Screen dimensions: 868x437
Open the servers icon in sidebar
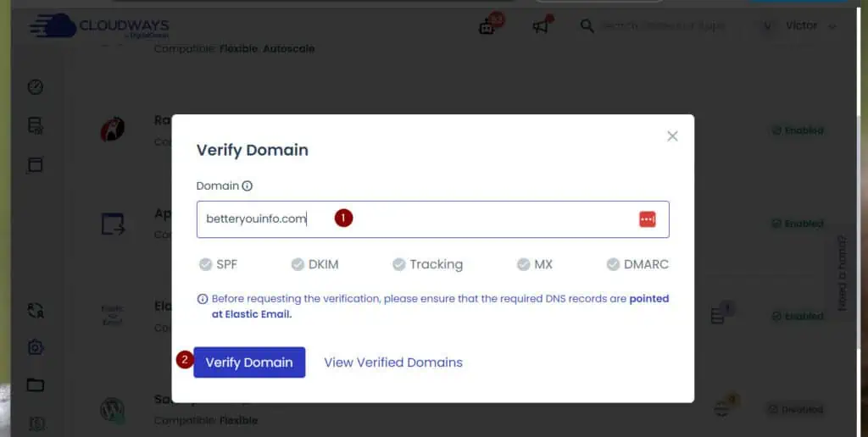click(x=36, y=125)
